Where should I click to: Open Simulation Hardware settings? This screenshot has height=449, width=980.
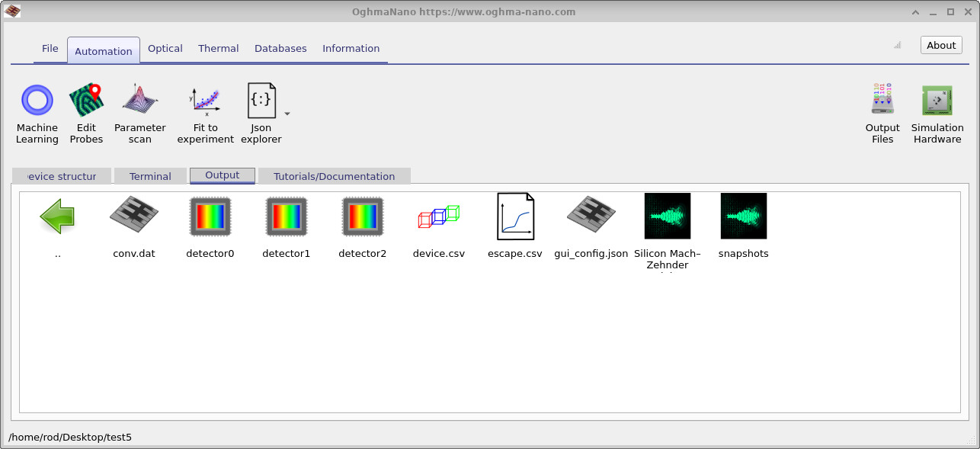point(937,111)
